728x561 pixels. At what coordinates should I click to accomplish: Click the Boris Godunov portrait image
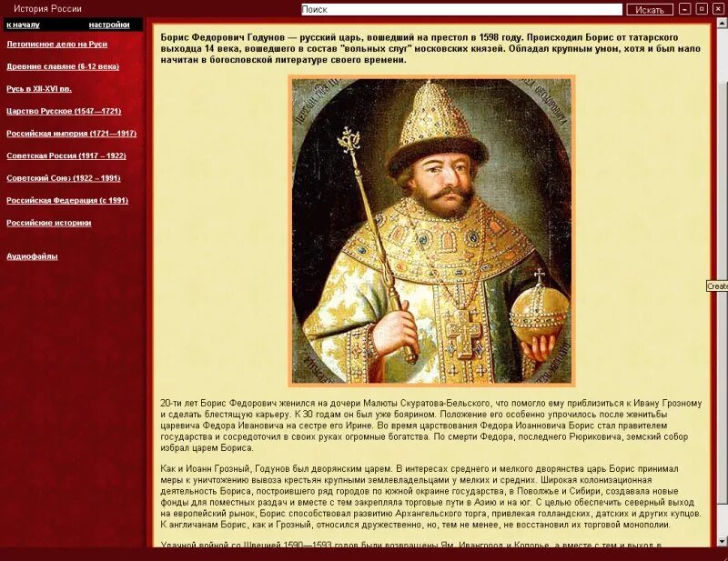(431, 231)
